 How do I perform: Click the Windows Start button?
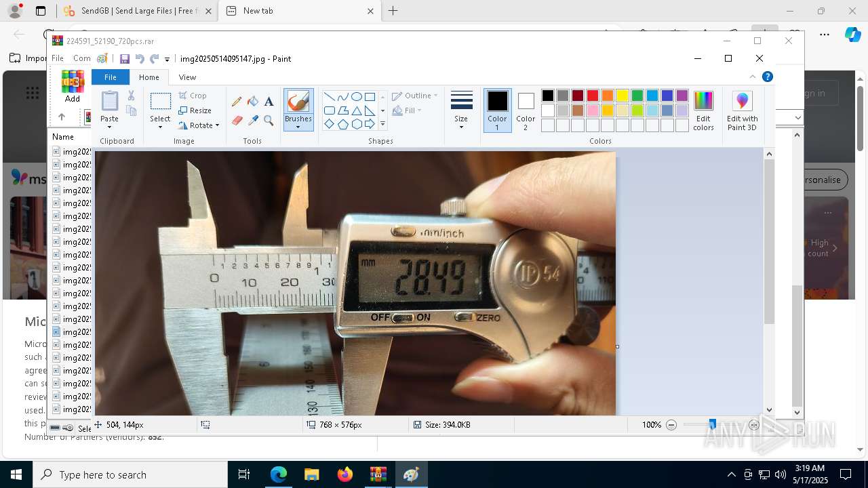tap(16, 474)
